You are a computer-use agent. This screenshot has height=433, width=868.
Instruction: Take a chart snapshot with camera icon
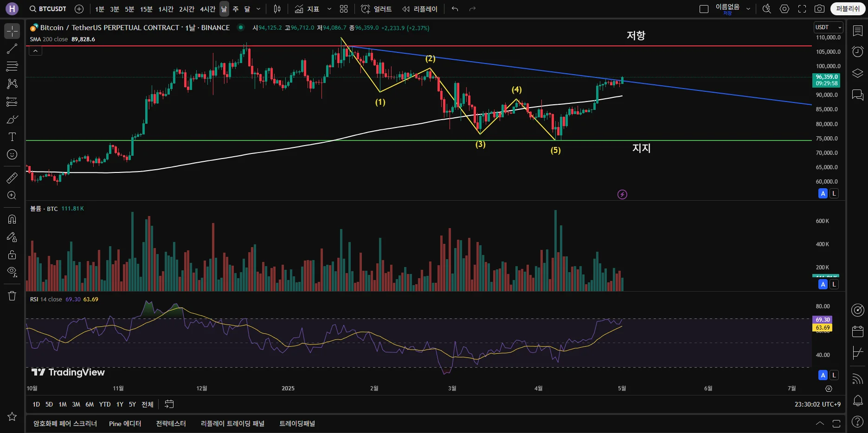(x=820, y=9)
